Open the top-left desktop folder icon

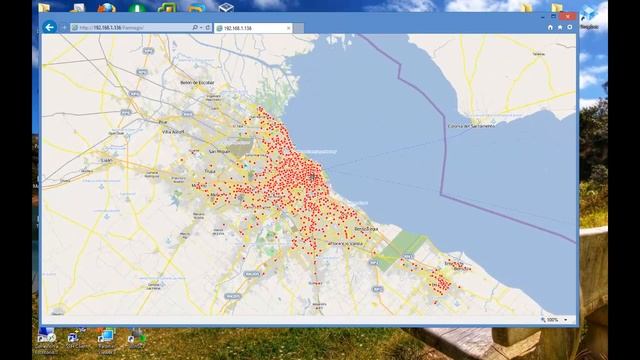(x=44, y=7)
